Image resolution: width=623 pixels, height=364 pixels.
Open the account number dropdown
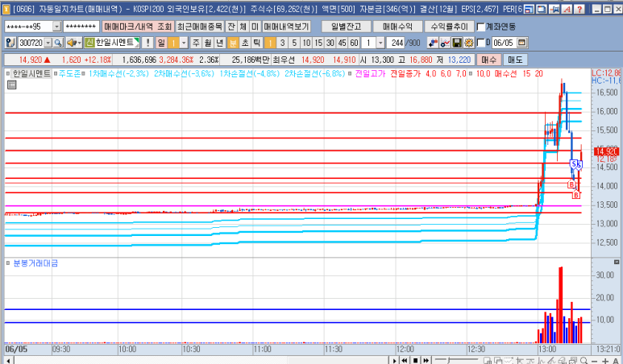coord(56,27)
